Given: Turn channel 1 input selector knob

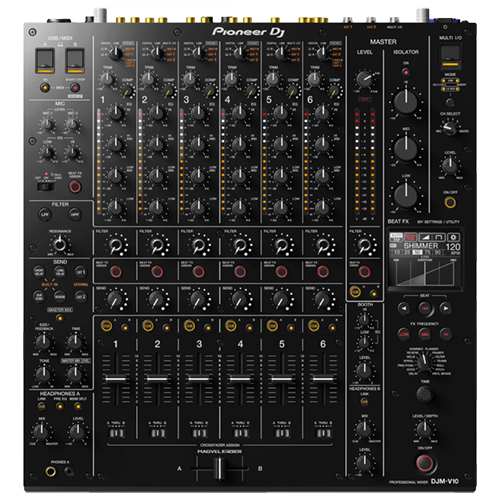Looking at the screenshot, I should tap(116, 53).
